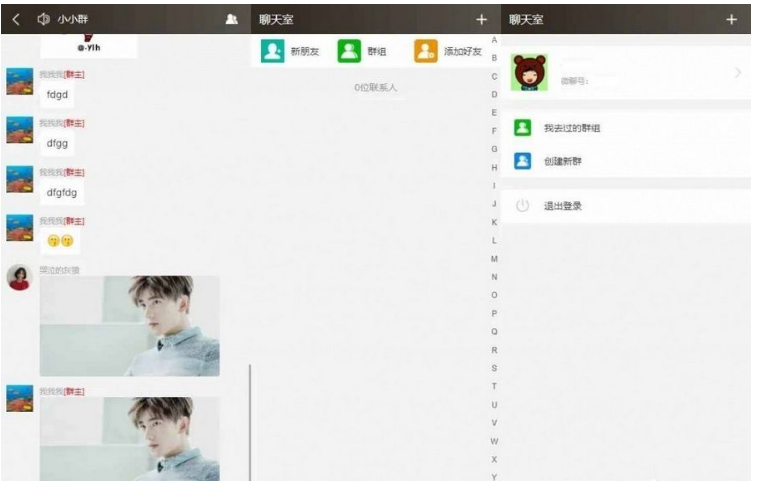Select the 'dfgg' message bubble
The image size is (758, 481).
click(57, 144)
